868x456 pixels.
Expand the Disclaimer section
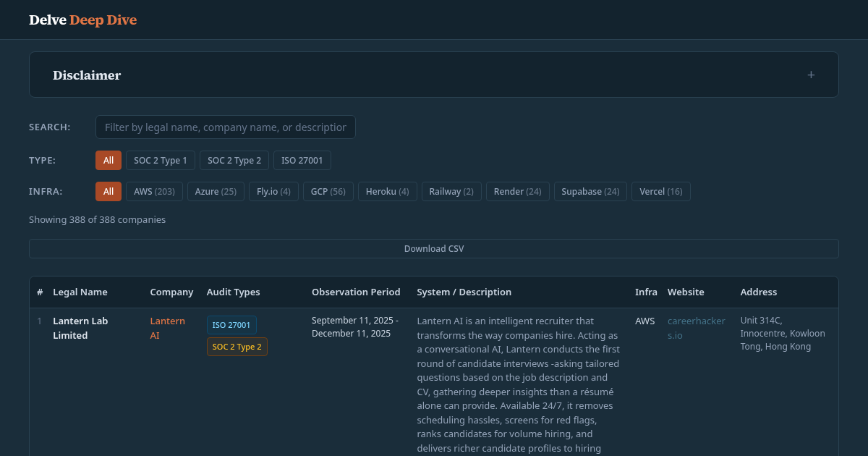tap(434, 75)
